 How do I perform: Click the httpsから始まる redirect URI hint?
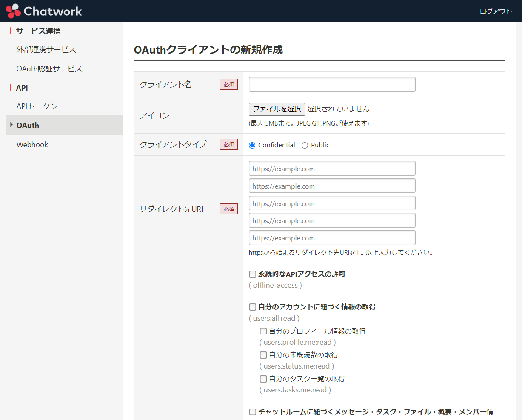(x=341, y=253)
